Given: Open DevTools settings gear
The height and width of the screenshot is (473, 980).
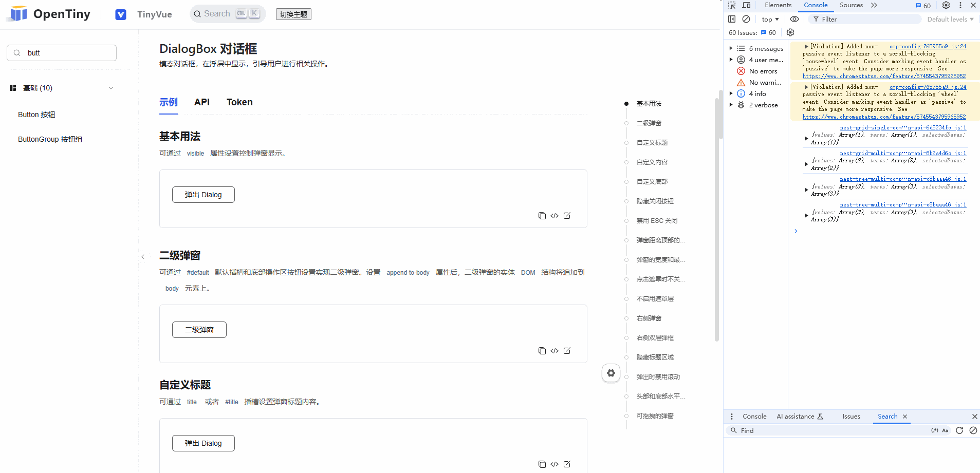Looking at the screenshot, I should 946,5.
